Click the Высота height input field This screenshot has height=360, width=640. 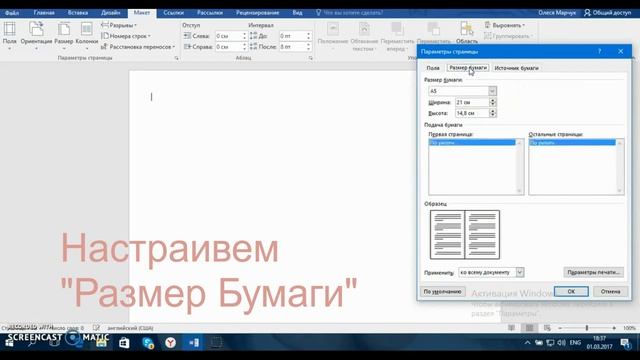472,113
